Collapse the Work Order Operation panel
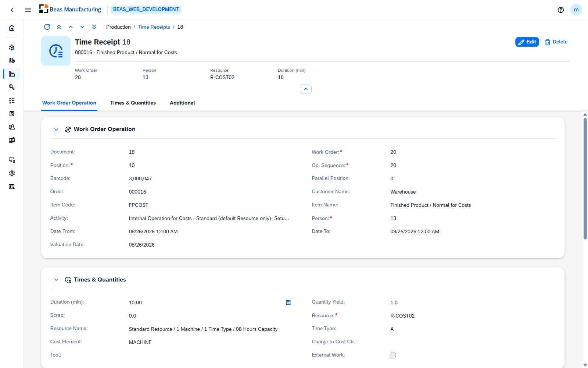This screenshot has height=368, width=588. pyautogui.click(x=56, y=129)
